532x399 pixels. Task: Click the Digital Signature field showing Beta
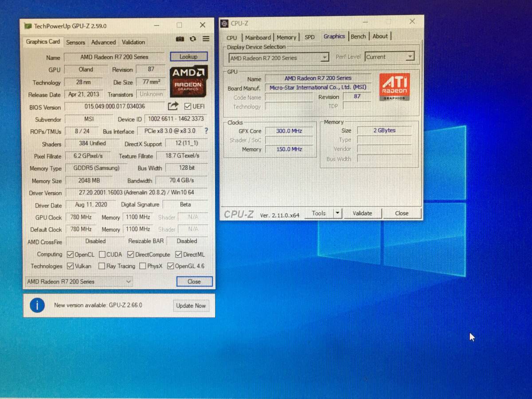(185, 204)
